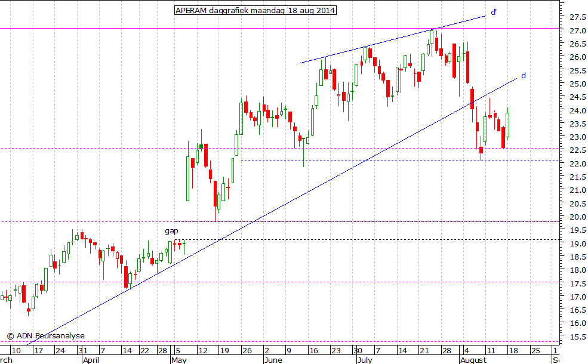Viewport: 588px width, 364px height.
Task: Click the 20.0 price axis label
Action: pos(577,217)
